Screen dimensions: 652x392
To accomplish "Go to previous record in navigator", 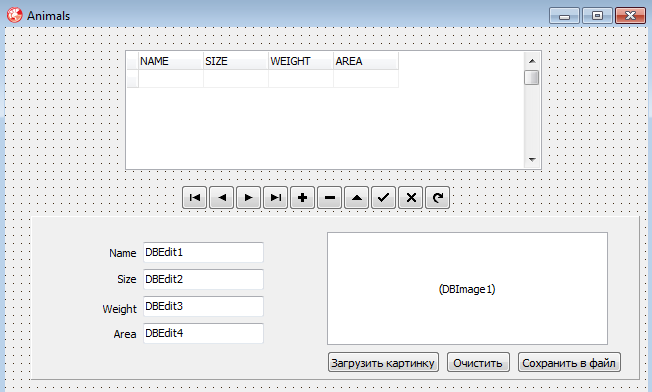I will point(222,197).
